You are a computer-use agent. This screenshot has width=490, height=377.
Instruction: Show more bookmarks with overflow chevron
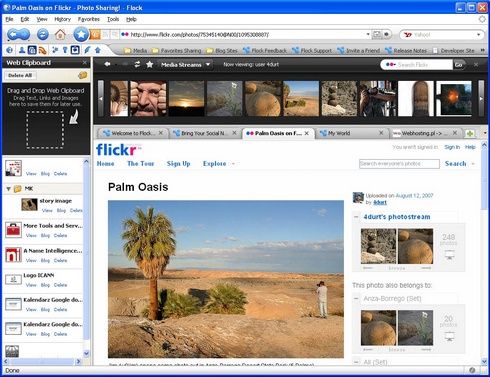pos(482,50)
